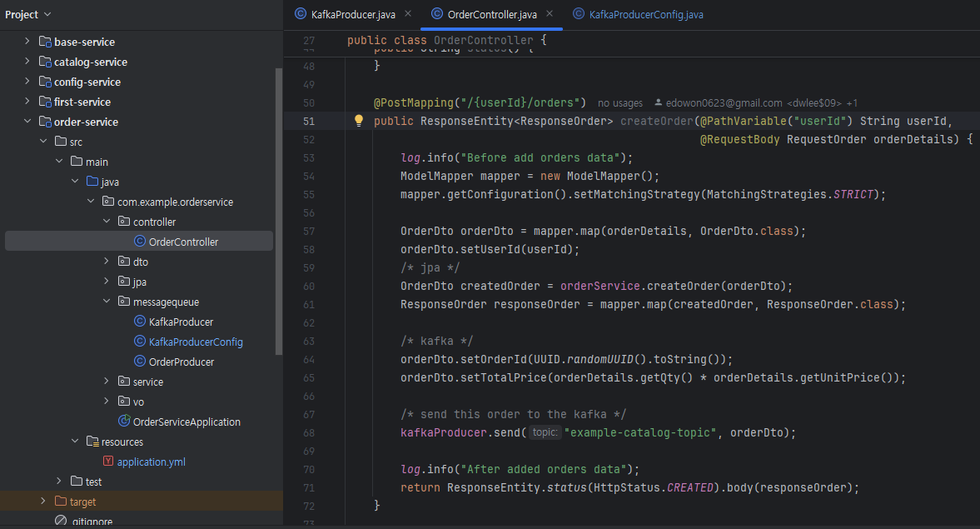This screenshot has width=980, height=529.
Task: Open application.yml in the project tree
Action: click(x=152, y=462)
